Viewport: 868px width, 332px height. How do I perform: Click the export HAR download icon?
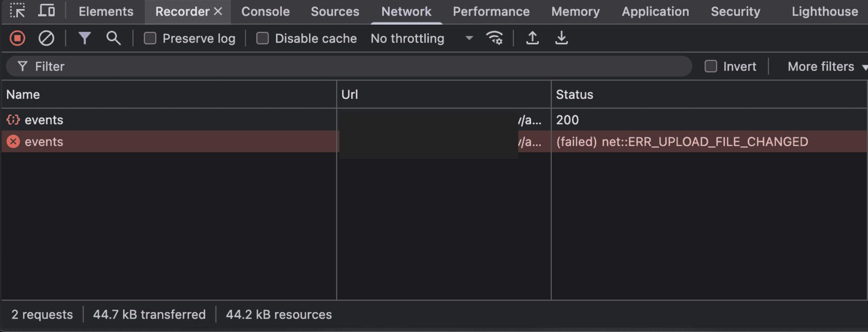[x=561, y=38]
